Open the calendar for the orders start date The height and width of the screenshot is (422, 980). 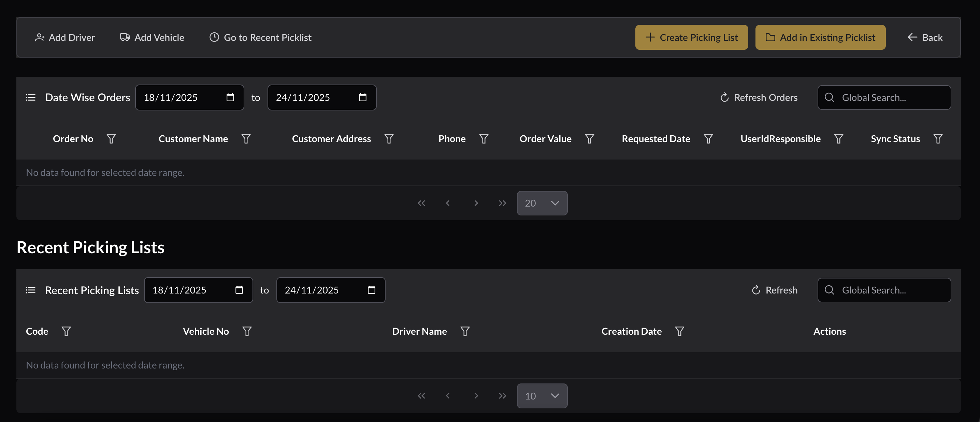[x=230, y=97]
